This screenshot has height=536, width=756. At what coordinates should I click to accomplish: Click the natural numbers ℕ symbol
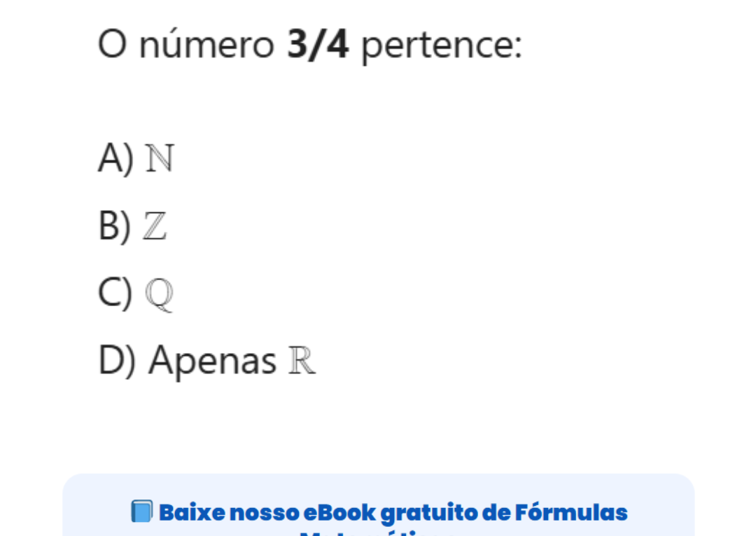159,159
